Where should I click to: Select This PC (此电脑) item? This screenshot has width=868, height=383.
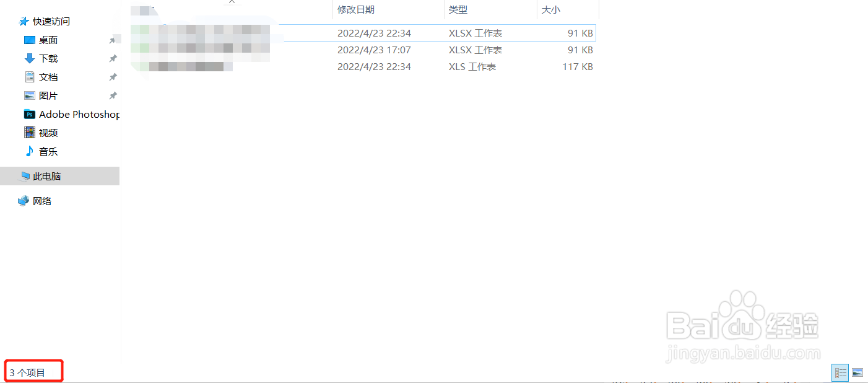60,176
